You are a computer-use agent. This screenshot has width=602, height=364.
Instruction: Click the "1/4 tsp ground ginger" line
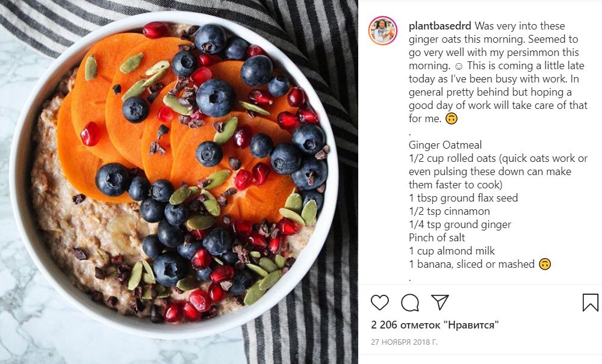(460, 224)
